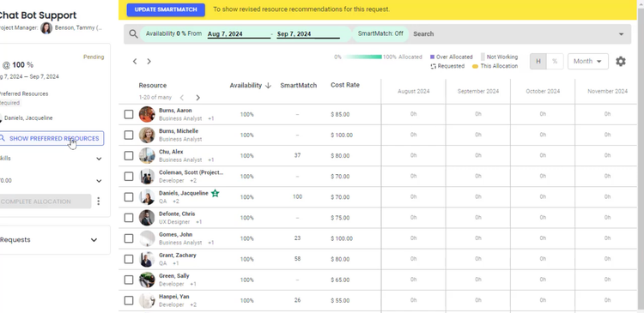Switch display to percent toggle

pyautogui.click(x=555, y=62)
